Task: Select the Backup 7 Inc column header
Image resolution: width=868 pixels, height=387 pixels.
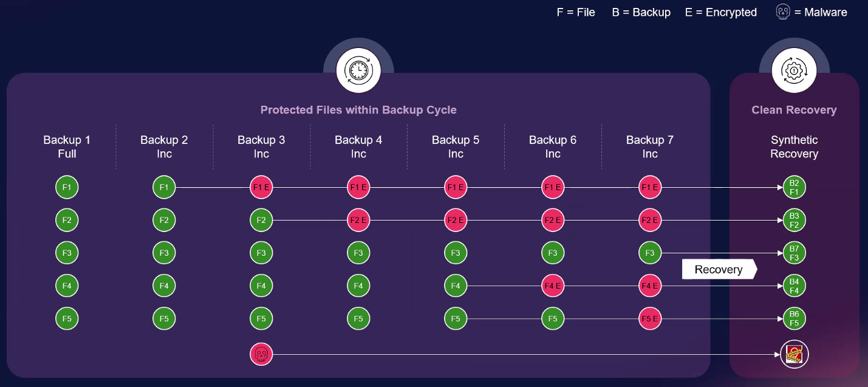Action: [x=650, y=147]
